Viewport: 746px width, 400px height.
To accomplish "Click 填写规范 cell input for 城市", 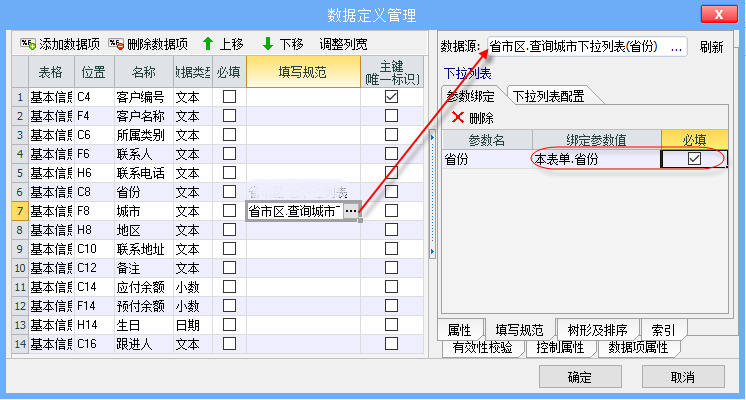I will pyautogui.click(x=294, y=211).
